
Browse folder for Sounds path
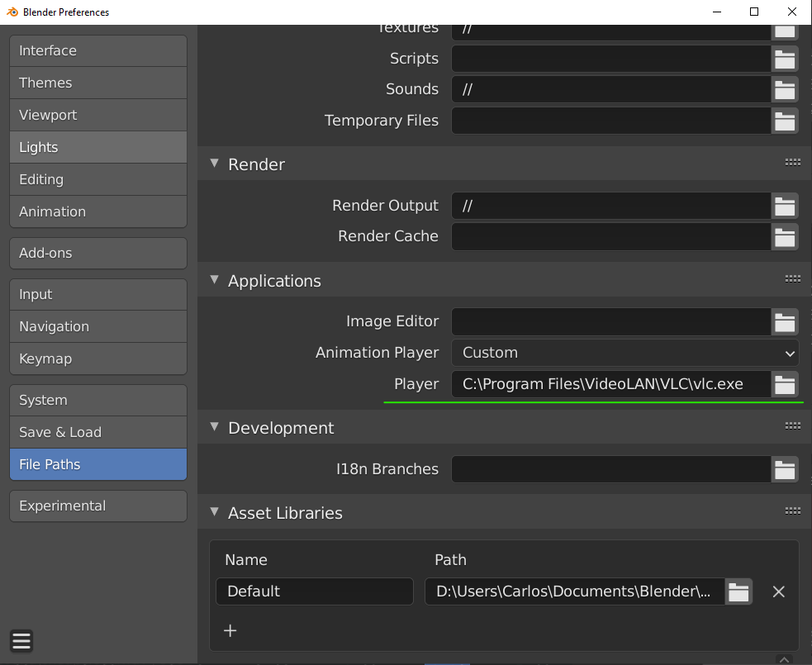click(785, 89)
